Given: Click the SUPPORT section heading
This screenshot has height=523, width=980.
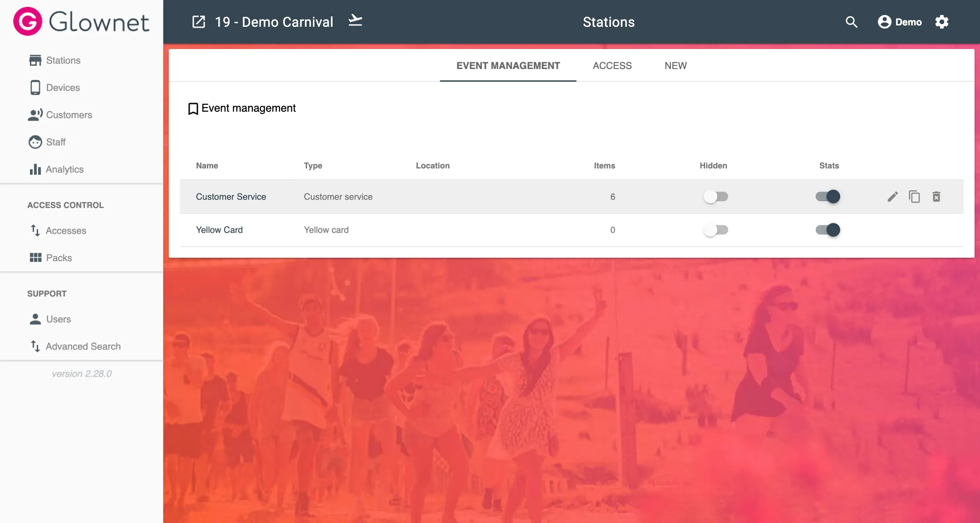Looking at the screenshot, I should pos(47,294).
